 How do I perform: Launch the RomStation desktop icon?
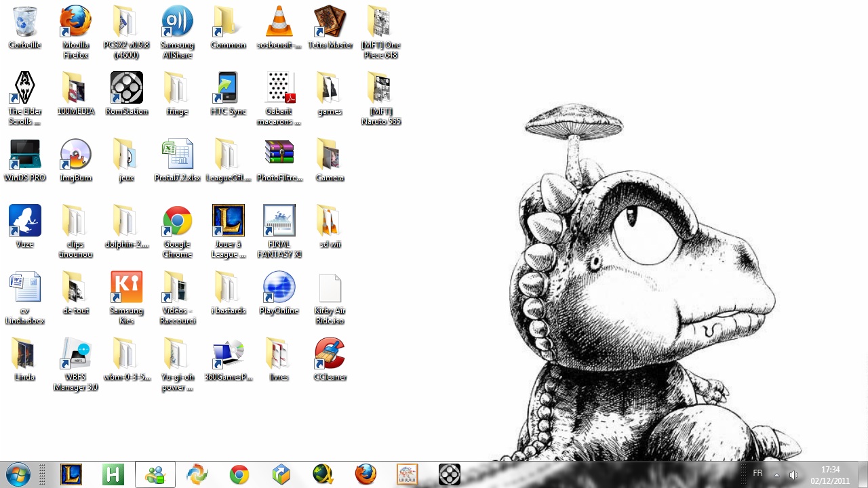click(x=127, y=94)
